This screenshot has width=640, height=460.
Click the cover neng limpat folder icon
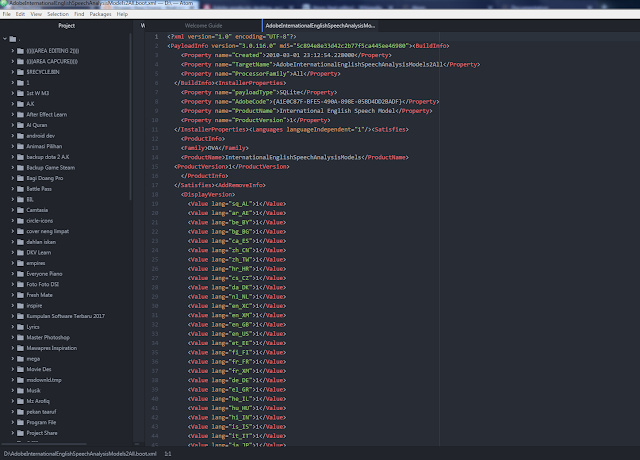20,231
